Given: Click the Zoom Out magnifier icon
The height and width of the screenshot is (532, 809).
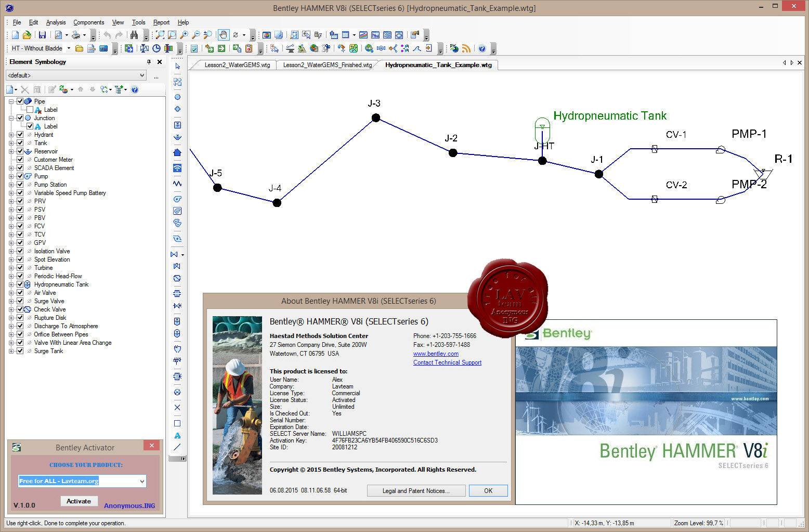Looking at the screenshot, I should coord(196,35).
